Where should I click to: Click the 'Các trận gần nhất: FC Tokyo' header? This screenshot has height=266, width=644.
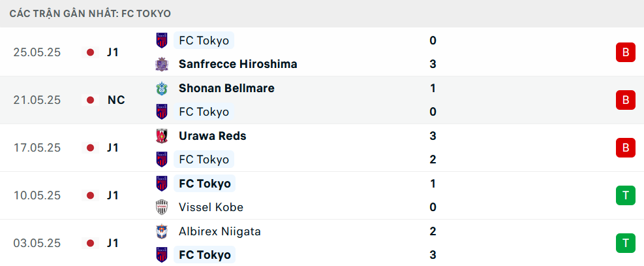click(90, 14)
